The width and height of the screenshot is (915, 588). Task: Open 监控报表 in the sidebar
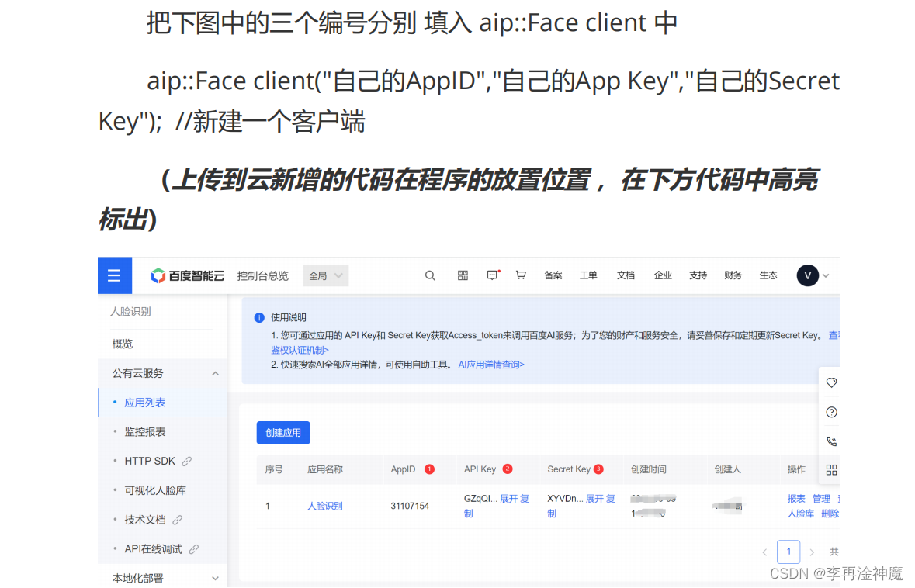[x=144, y=431]
